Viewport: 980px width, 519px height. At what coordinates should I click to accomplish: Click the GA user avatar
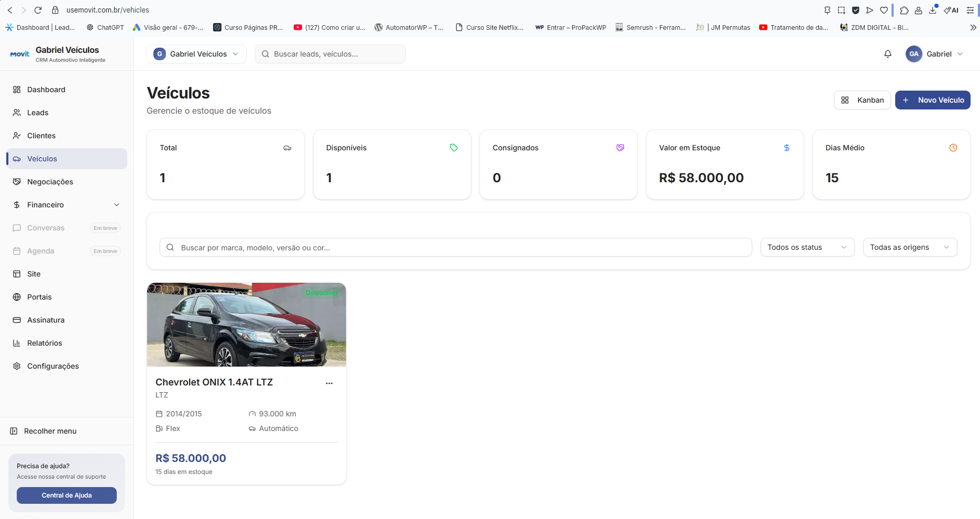[914, 54]
